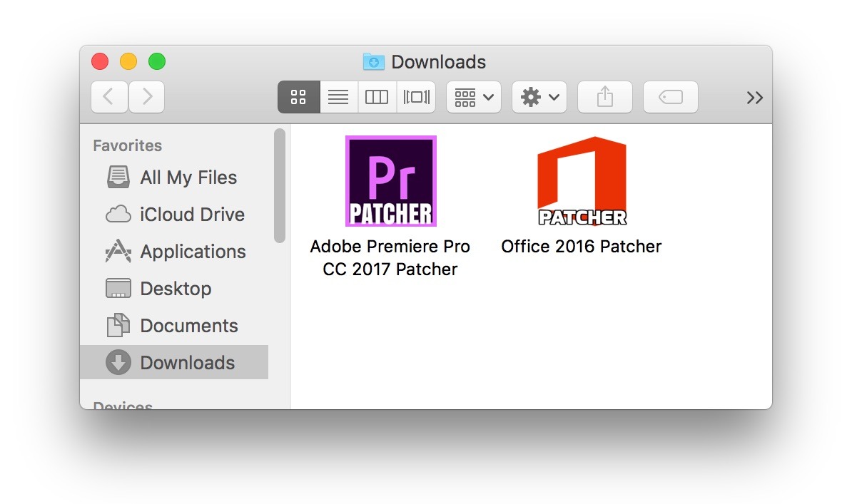Open the item arrangement dropdown
This screenshot has height=504, width=852.
tap(474, 97)
